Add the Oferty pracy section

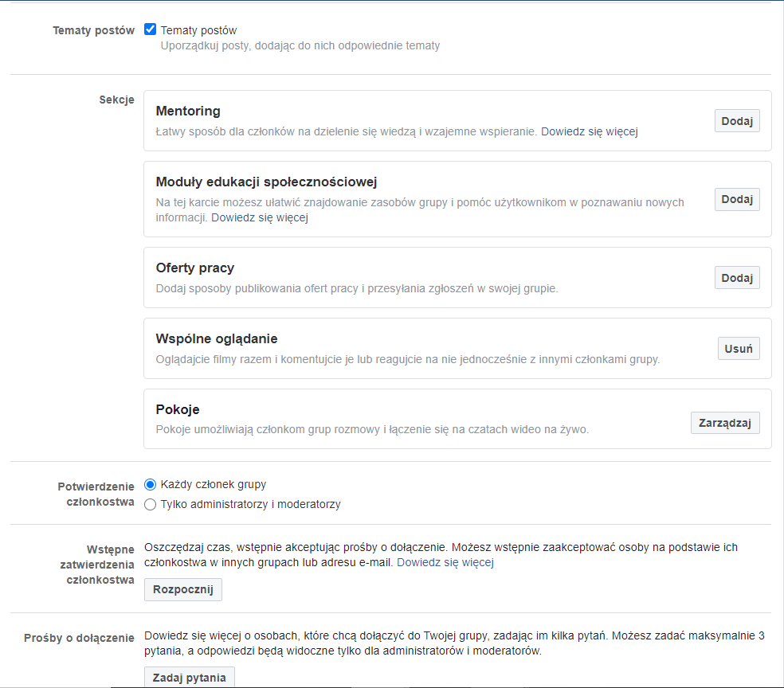(x=737, y=278)
